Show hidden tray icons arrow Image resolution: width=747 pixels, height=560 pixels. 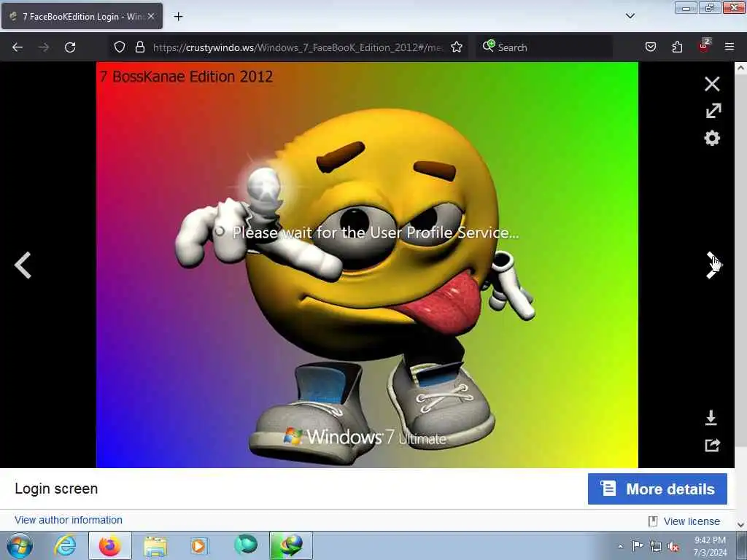(620, 546)
